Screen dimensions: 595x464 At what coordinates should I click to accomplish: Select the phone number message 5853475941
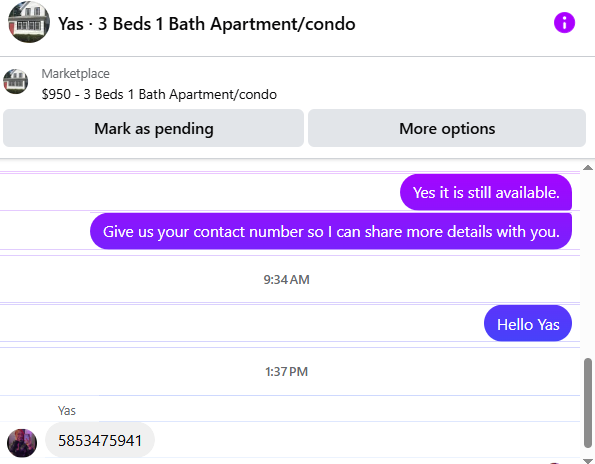pos(100,440)
